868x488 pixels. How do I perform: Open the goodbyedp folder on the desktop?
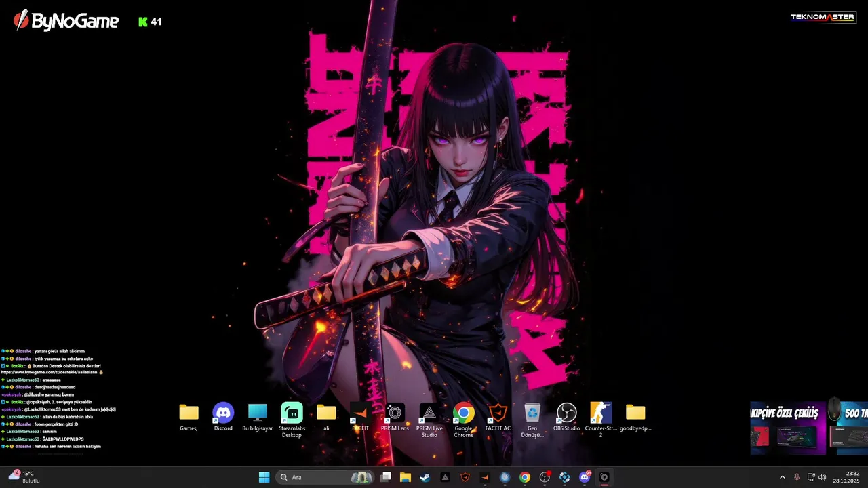tap(635, 417)
